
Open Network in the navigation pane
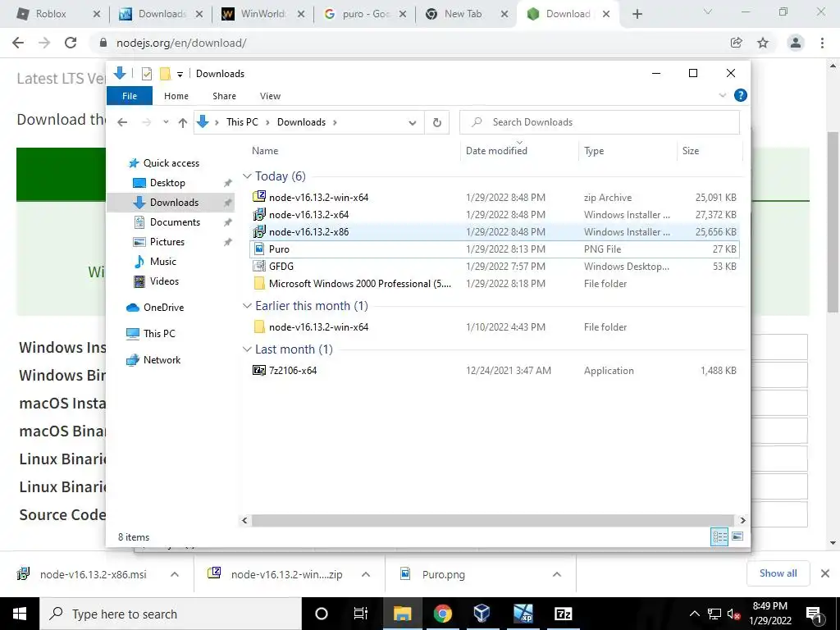153,360
